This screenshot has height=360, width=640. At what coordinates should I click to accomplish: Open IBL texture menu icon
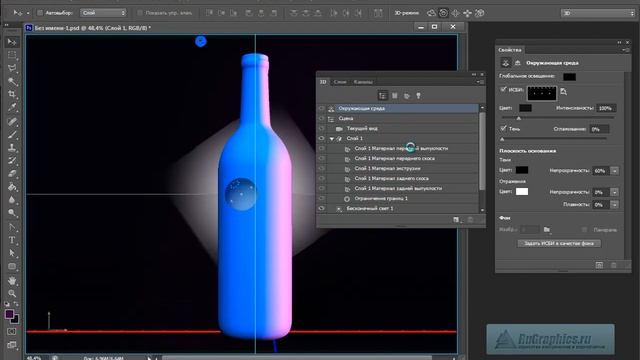click(x=564, y=92)
